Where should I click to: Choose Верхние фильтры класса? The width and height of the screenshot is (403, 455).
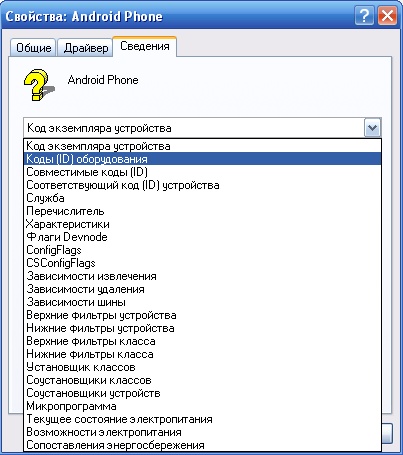pos(203,341)
